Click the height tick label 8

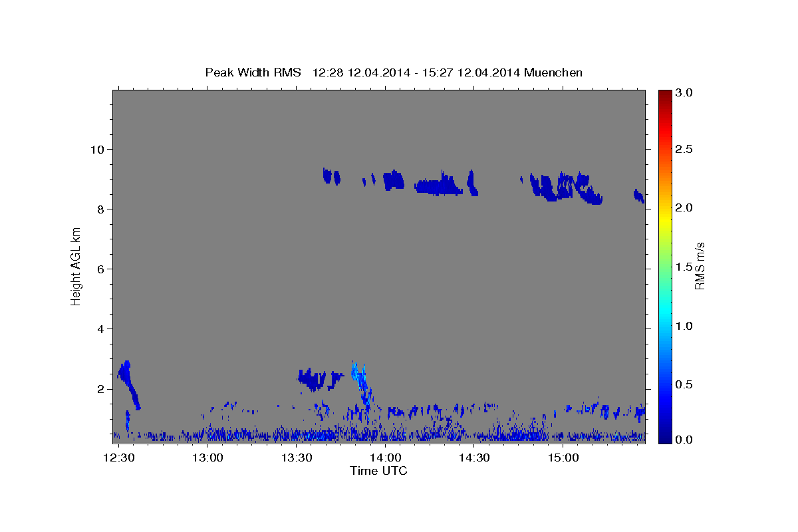tap(102, 209)
